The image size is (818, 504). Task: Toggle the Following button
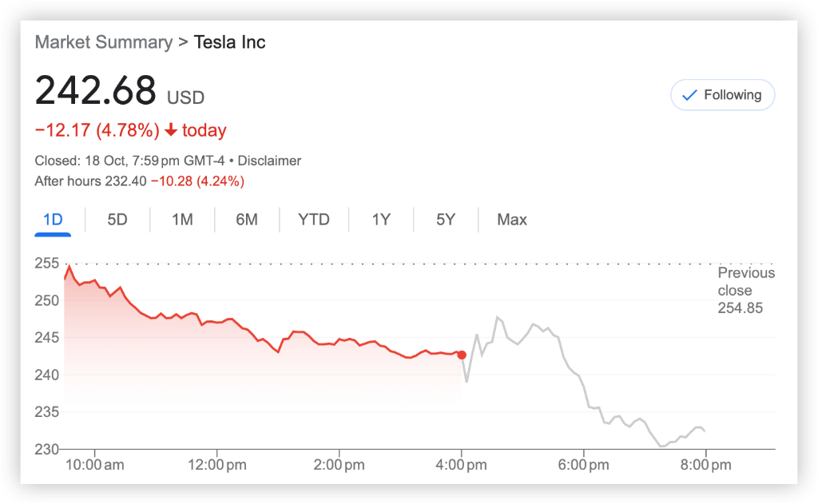click(722, 95)
